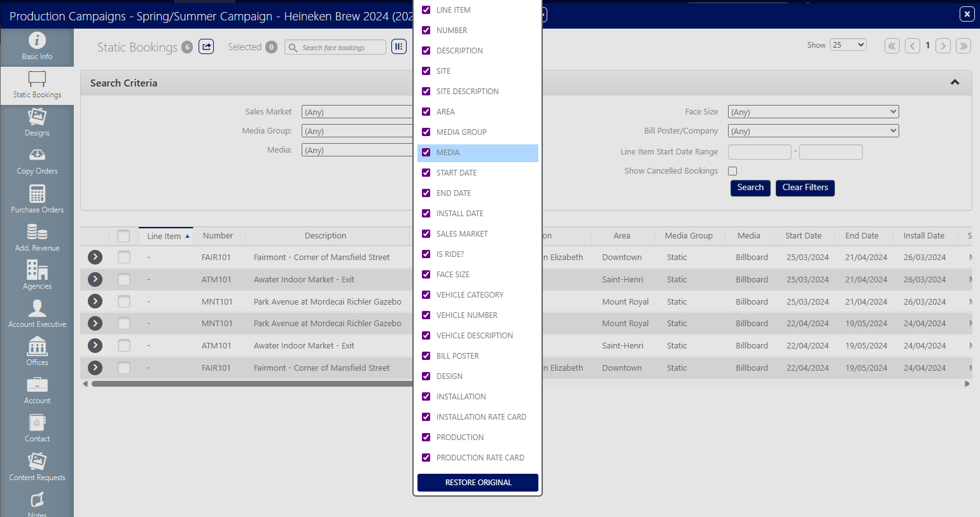Uncheck the MEDIA column checkbox
The height and width of the screenshot is (517, 980).
coord(426,153)
